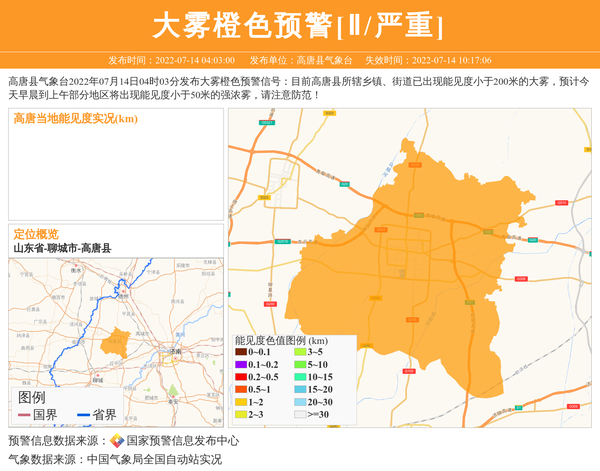Click the red 国界 line symbol in legend

(x=25, y=415)
